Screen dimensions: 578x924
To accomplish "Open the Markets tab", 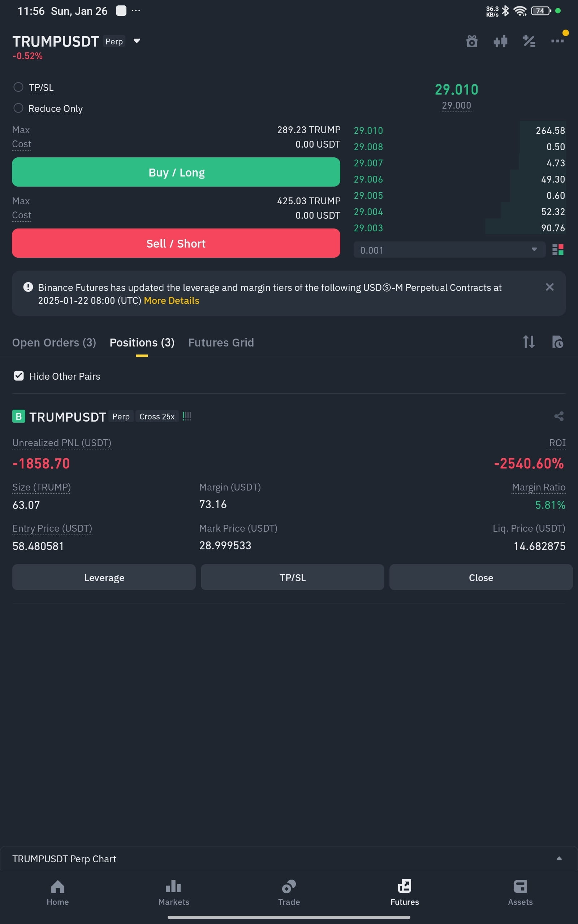I will pyautogui.click(x=173, y=893).
